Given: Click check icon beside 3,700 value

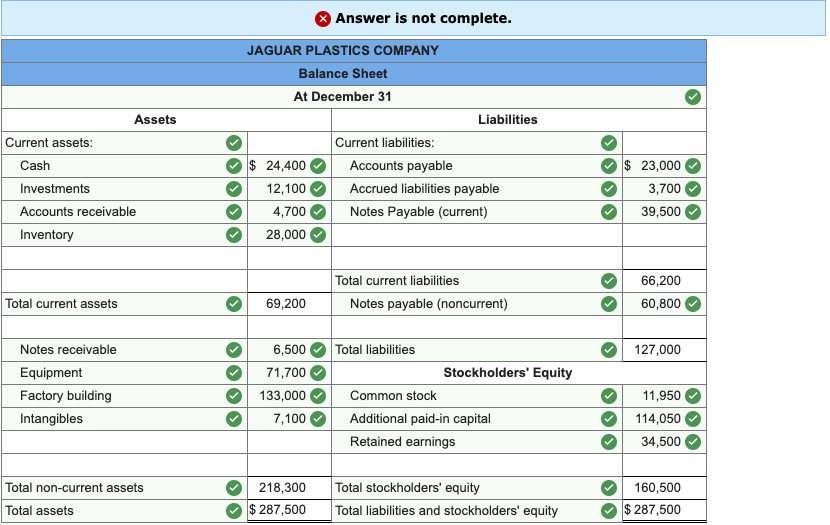Looking at the screenshot, I should click(x=693, y=188).
